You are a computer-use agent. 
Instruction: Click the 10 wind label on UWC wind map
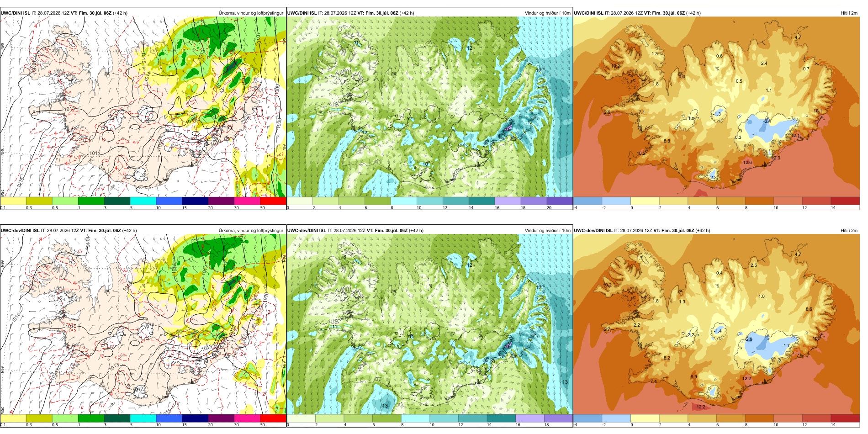pyautogui.click(x=425, y=164)
